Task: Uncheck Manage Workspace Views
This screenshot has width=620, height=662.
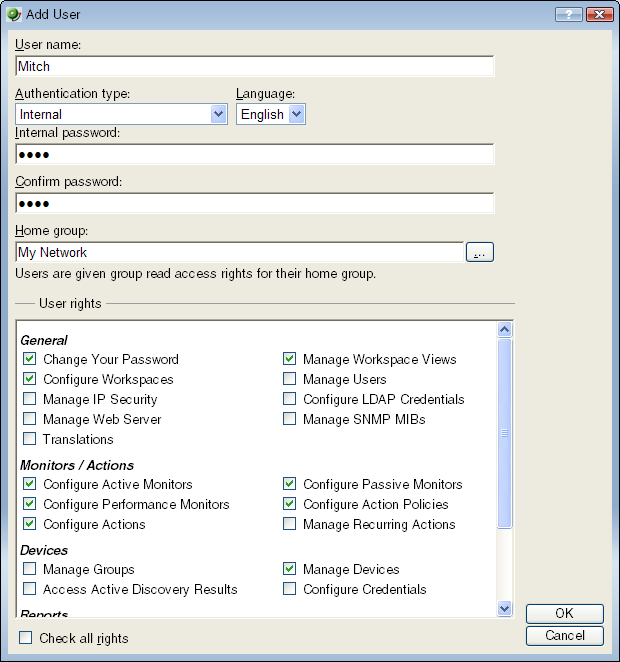Action: [x=290, y=359]
